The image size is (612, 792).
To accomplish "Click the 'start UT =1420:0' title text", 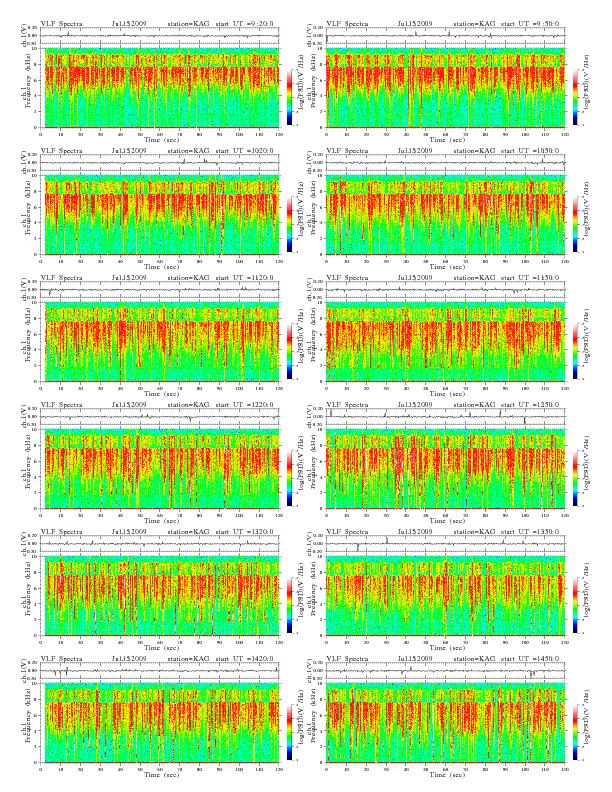I will (x=245, y=659).
